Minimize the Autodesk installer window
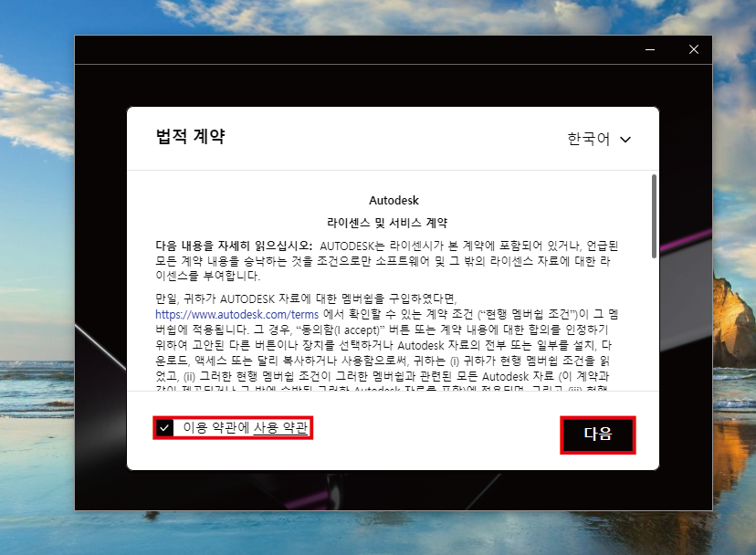The height and width of the screenshot is (555, 756). [x=650, y=49]
